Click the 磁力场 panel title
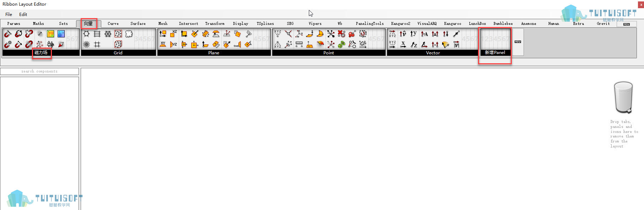 41,53
